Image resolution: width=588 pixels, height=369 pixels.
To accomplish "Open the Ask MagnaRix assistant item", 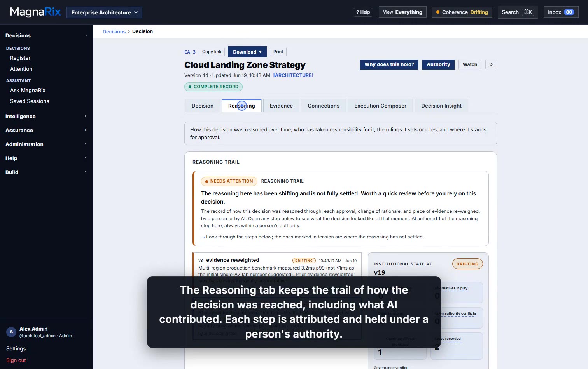I will pos(28,90).
